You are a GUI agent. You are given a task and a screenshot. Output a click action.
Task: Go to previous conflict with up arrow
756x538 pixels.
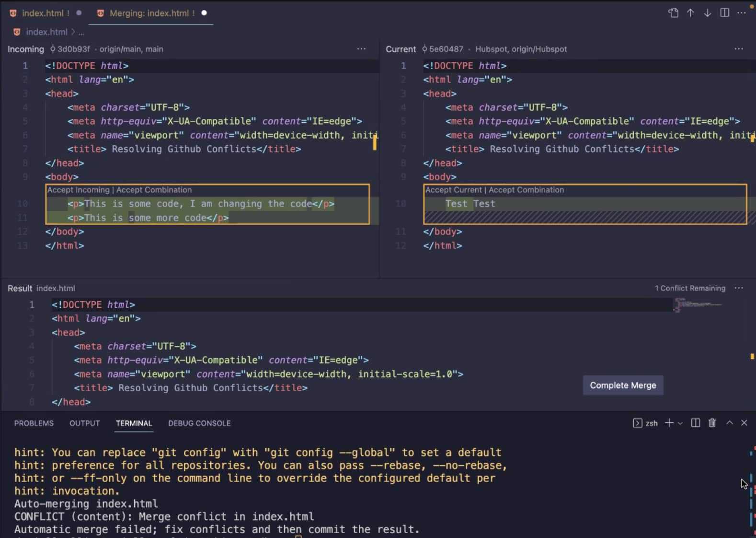coord(690,13)
